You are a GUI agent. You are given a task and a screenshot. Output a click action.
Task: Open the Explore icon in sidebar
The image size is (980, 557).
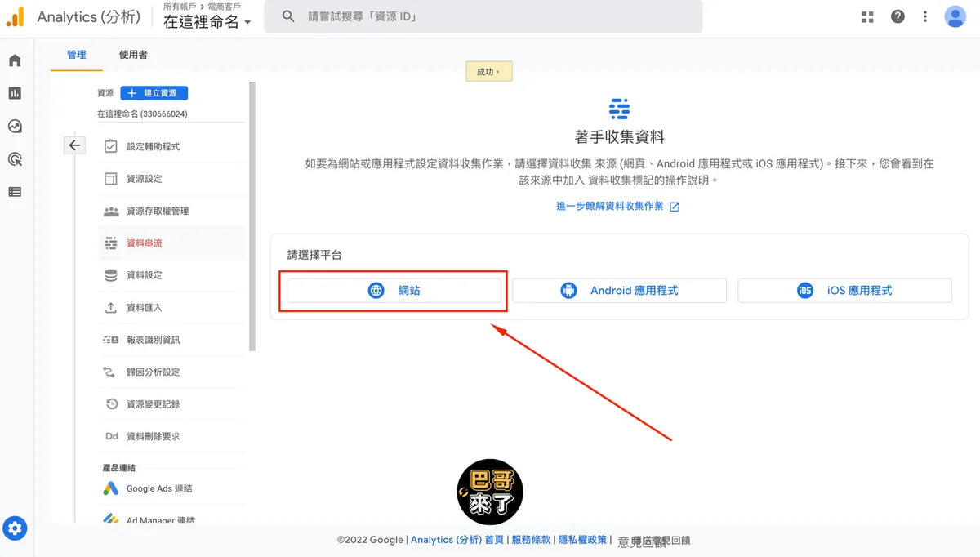tap(15, 127)
